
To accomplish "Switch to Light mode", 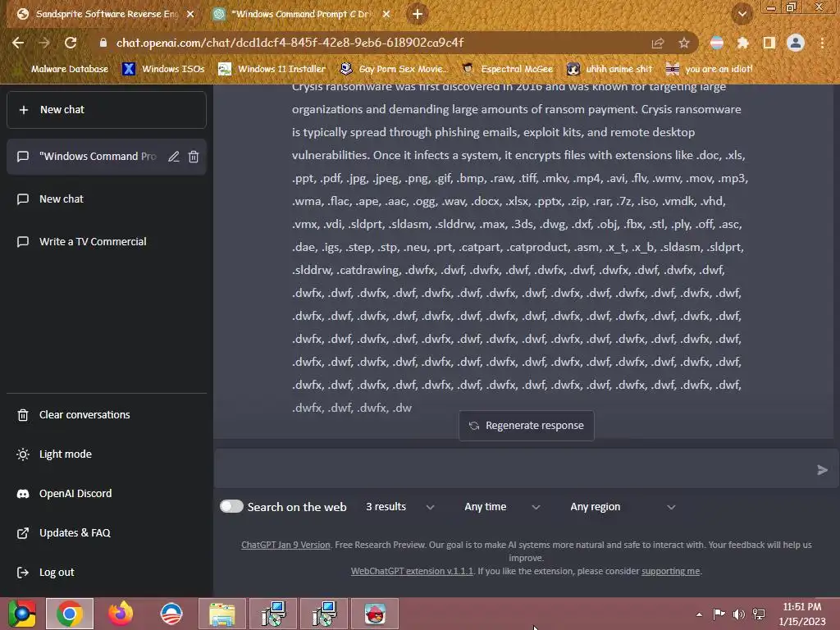I will [x=106, y=454].
